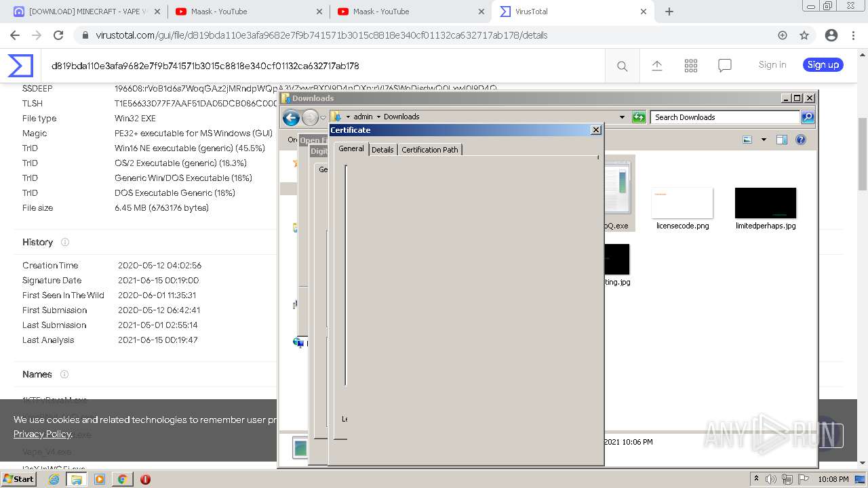Screen dimensions: 868x488
Task: Open a new Chrome tab
Action: click(669, 12)
